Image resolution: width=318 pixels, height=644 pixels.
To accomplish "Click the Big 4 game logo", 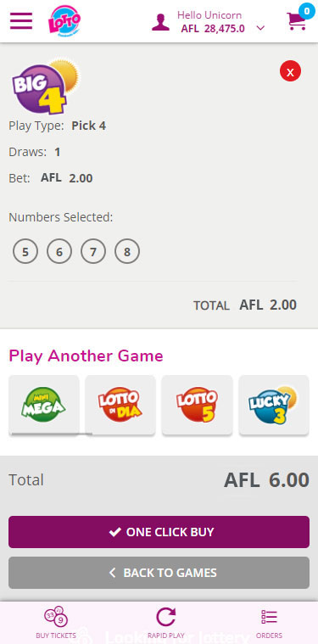I will [x=43, y=87].
